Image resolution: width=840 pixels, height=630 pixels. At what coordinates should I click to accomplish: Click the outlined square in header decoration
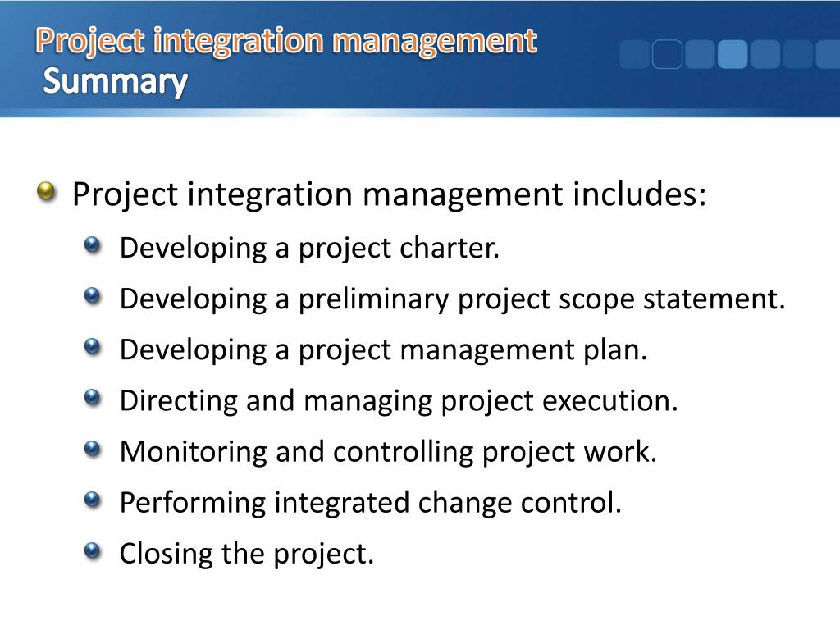[x=667, y=54]
